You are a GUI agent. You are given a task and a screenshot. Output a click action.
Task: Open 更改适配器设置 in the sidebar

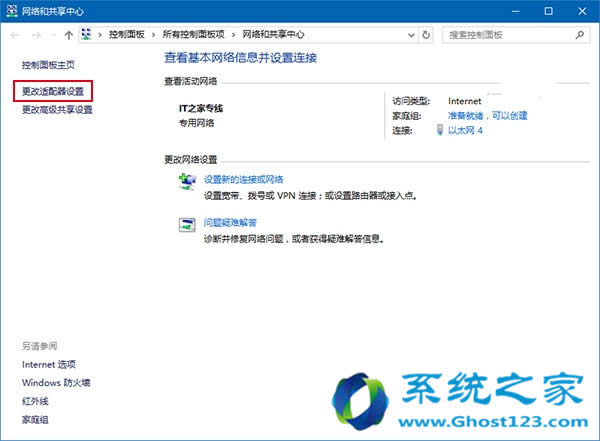57,92
